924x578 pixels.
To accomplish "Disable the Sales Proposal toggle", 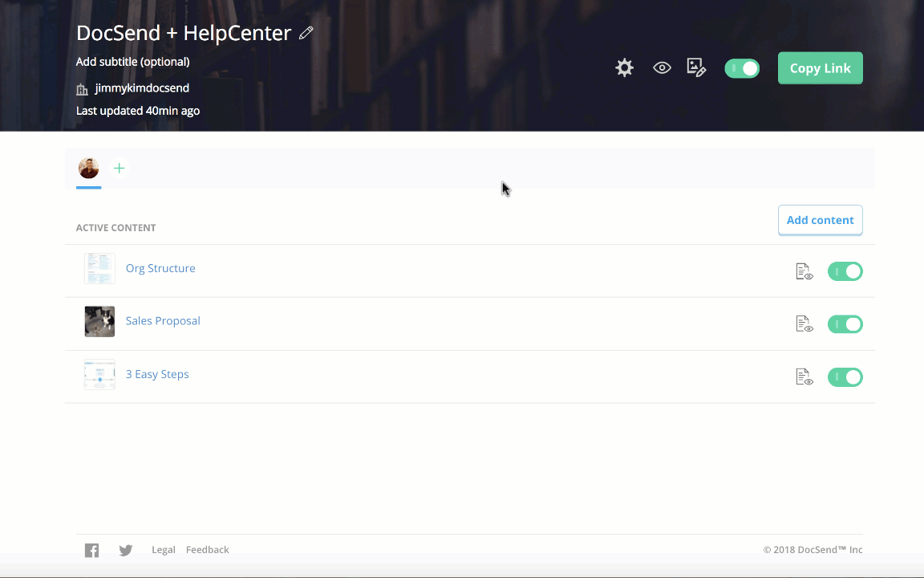I will pos(845,324).
